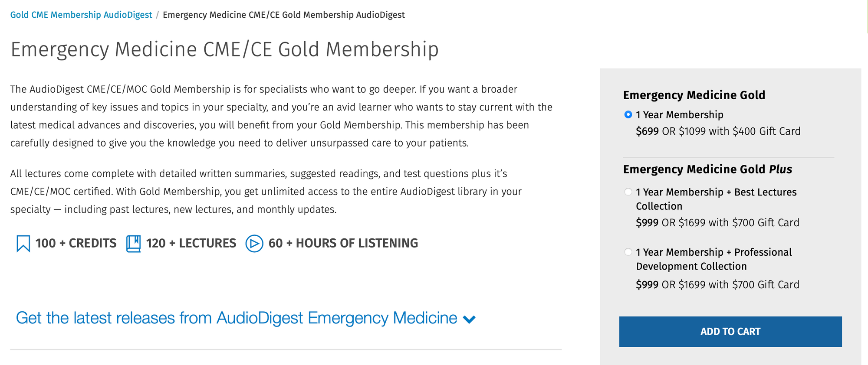
Task: Click the play circle icon beside Hours of Listening
Action: tap(254, 244)
